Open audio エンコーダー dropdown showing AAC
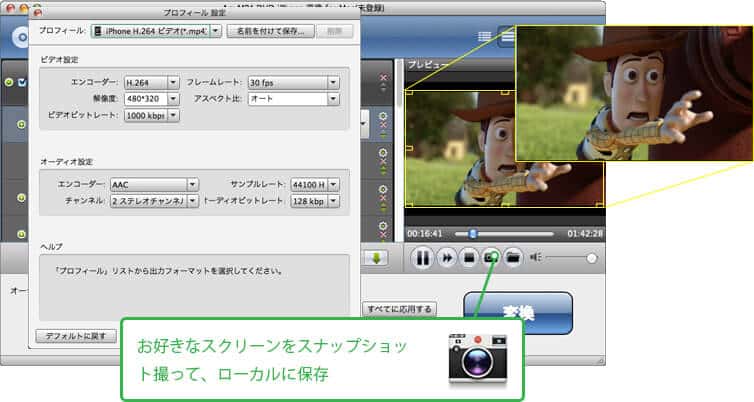This screenshot has height=402, width=754. [154, 185]
